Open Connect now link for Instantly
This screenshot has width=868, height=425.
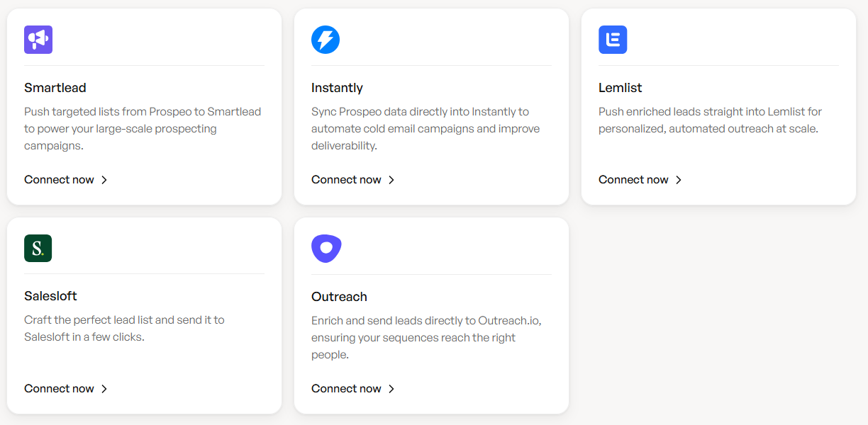tap(346, 180)
